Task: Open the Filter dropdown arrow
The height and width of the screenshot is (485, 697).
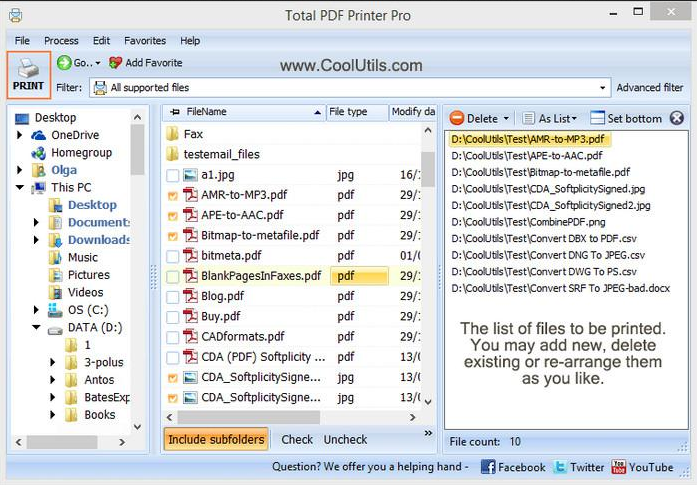Action: 602,88
